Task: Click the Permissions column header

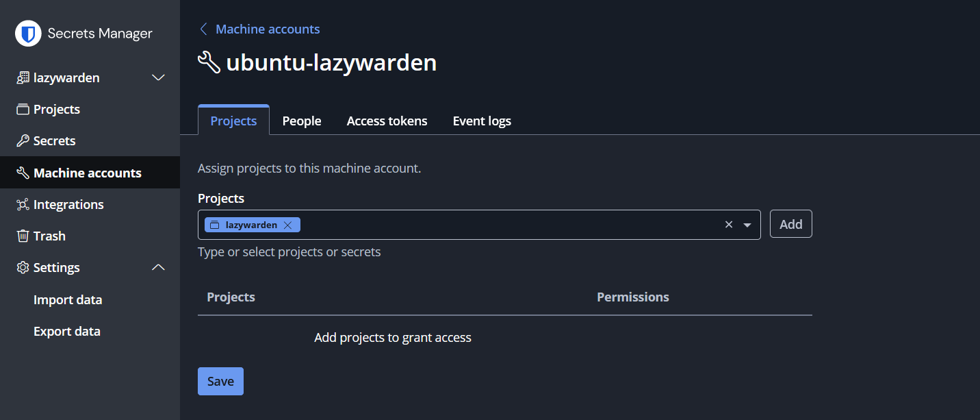Action: point(633,297)
